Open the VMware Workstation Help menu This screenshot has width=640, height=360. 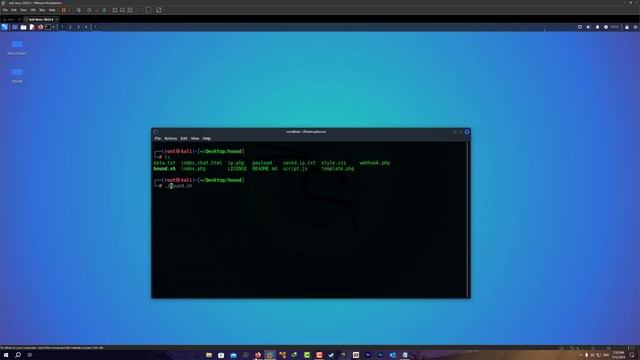(x=52, y=10)
